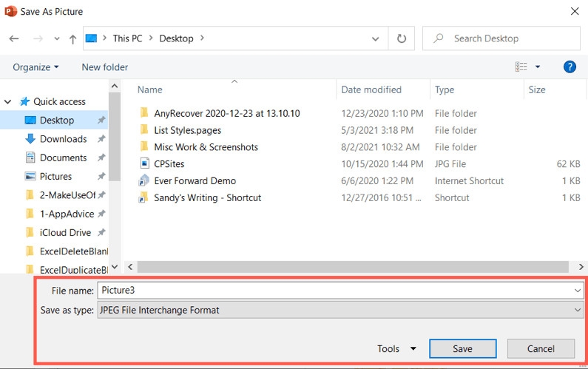
Task: Select Misc Work & Screenshots folder
Action: point(206,147)
